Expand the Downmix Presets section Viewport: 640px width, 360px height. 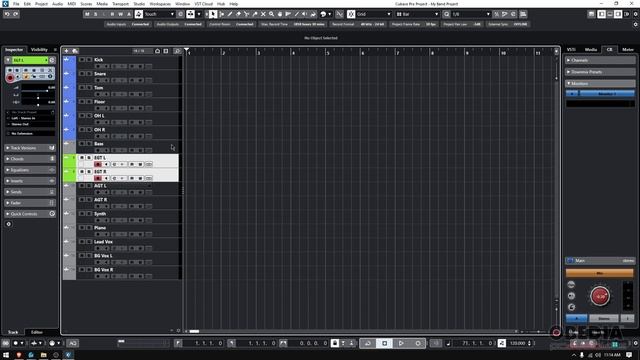600,72
